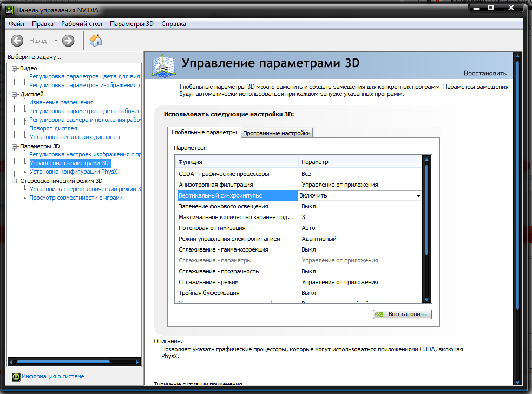Image resolution: width=532 pixels, height=394 pixels.
Task: Collapse the Параметры 3D tree node
Action: (x=14, y=146)
